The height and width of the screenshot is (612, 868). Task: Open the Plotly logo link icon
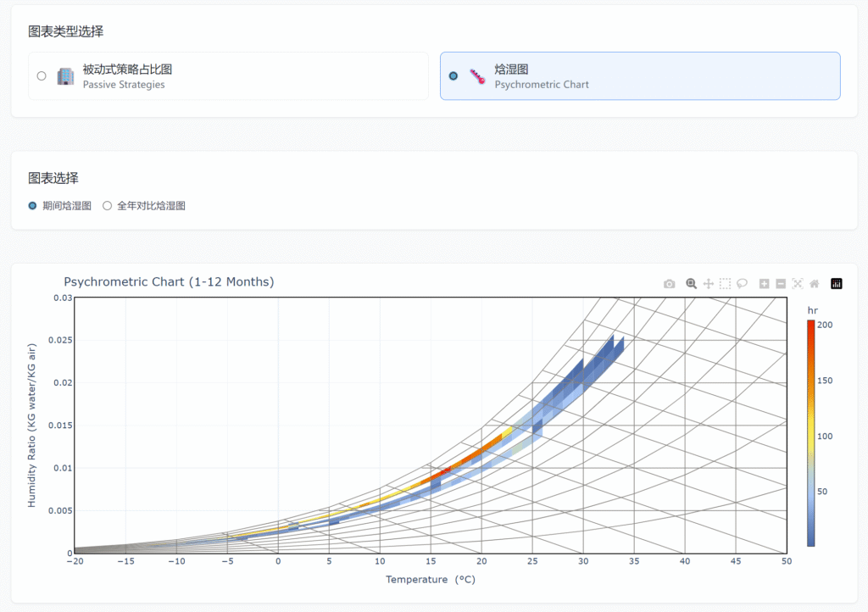[837, 284]
